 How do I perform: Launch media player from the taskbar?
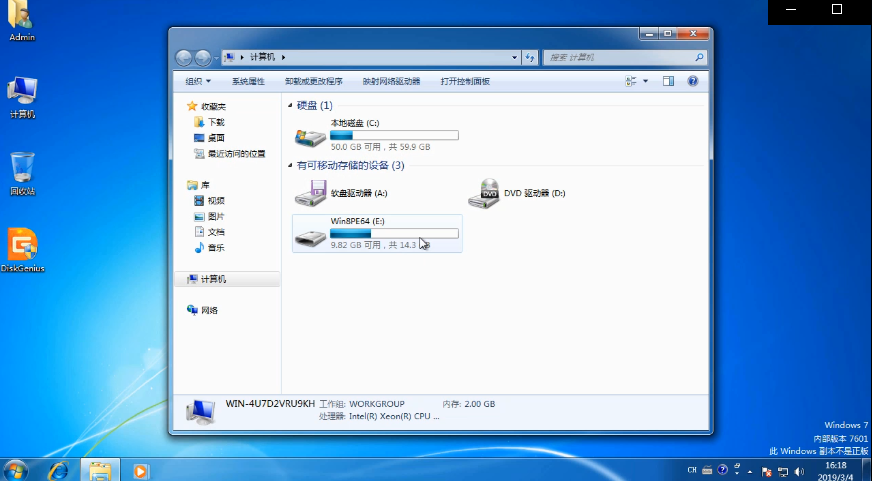140,470
